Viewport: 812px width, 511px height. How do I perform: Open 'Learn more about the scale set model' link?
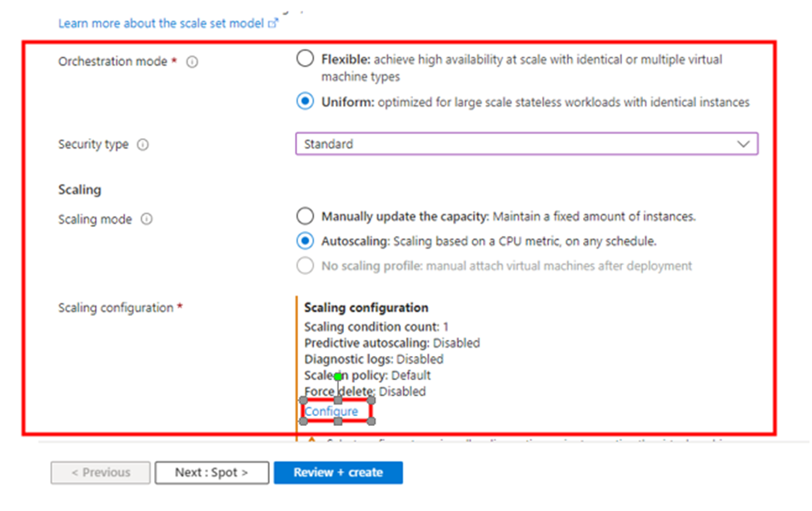(162, 23)
